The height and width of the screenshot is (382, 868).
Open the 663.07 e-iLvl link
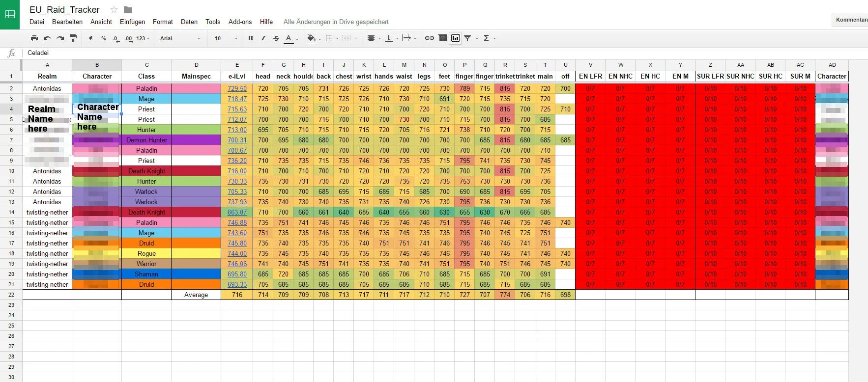click(x=237, y=212)
